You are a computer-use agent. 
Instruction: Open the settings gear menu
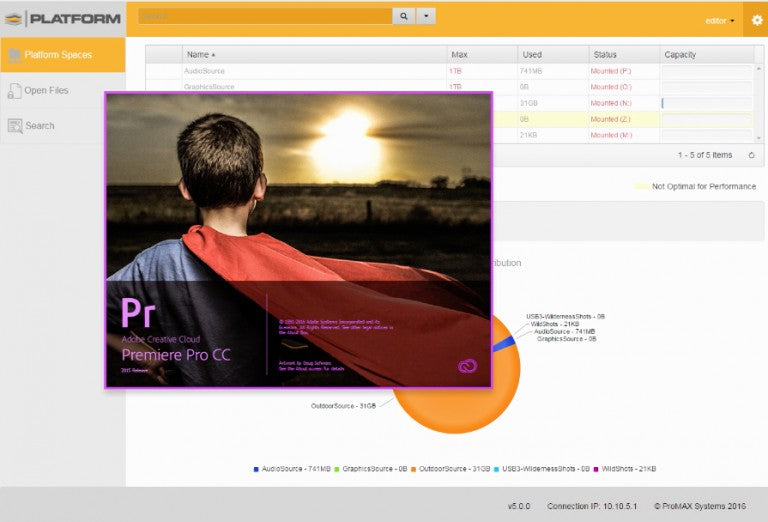pyautogui.click(x=757, y=20)
